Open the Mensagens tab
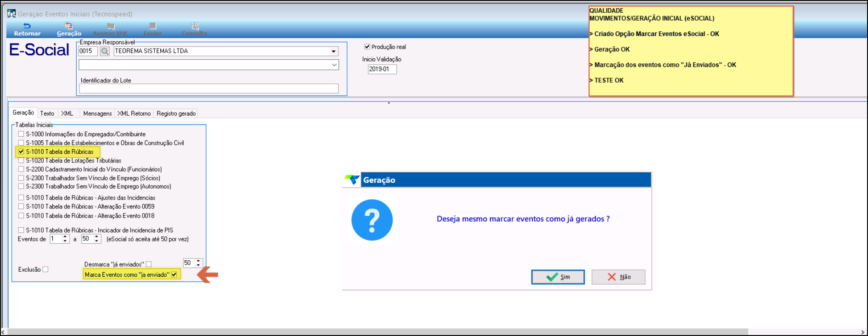 pos(97,113)
